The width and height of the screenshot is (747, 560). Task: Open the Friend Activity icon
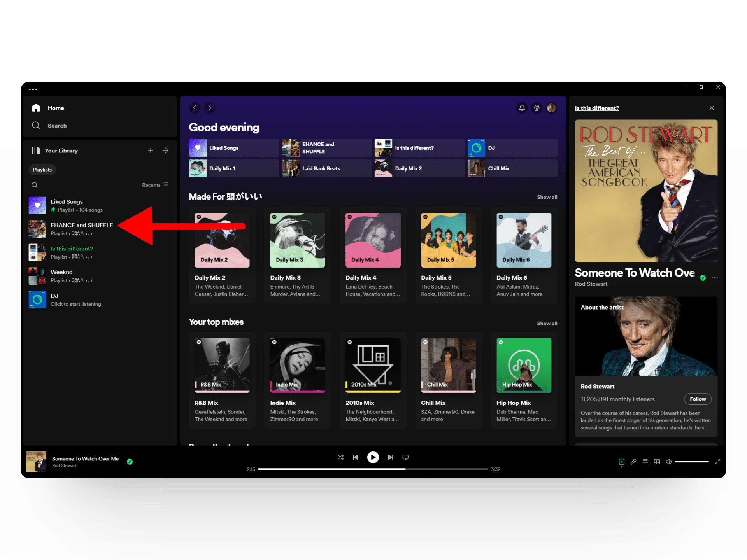tap(537, 108)
